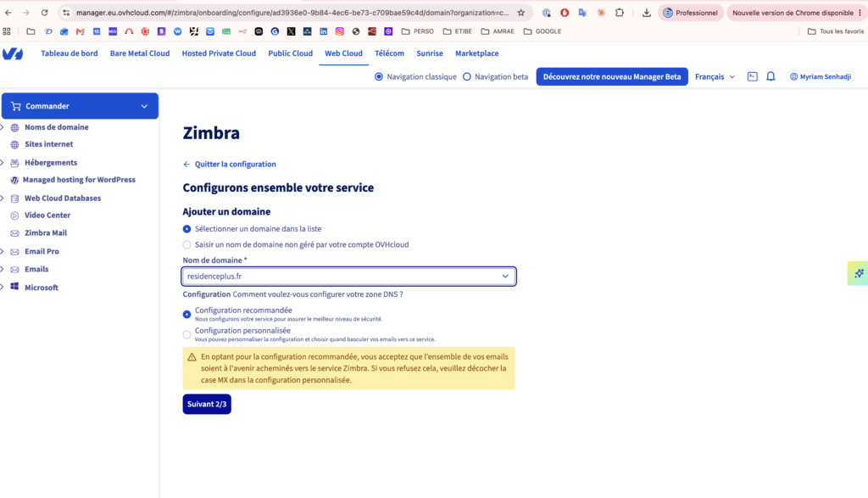
Task: Choose Sélectionner un domaine dans la liste
Action: pyautogui.click(x=186, y=229)
